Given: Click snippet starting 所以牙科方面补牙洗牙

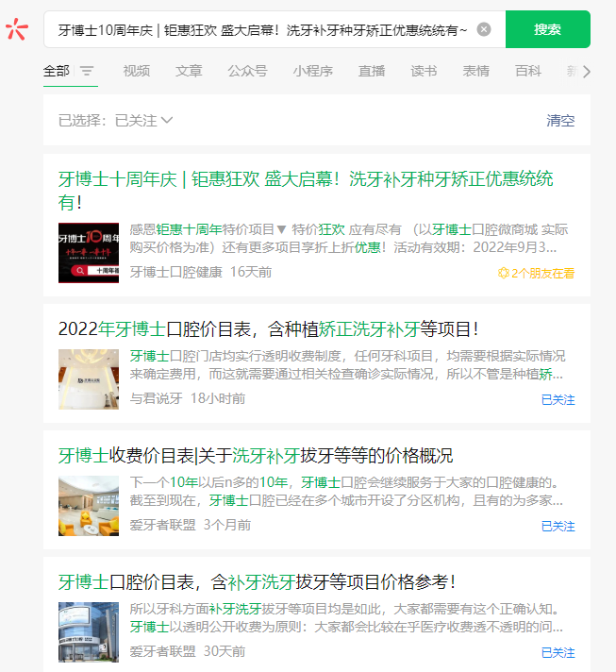Looking at the screenshot, I should click(346, 617).
